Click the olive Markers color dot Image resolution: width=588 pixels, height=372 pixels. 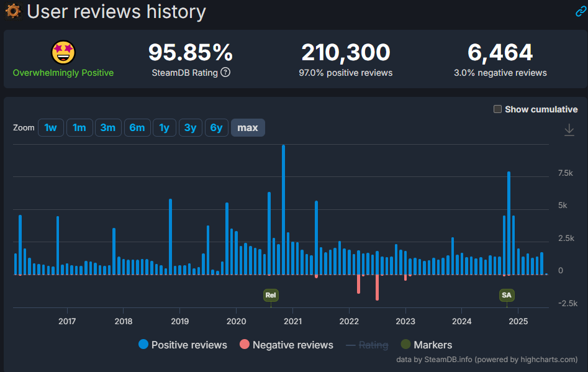(x=405, y=344)
